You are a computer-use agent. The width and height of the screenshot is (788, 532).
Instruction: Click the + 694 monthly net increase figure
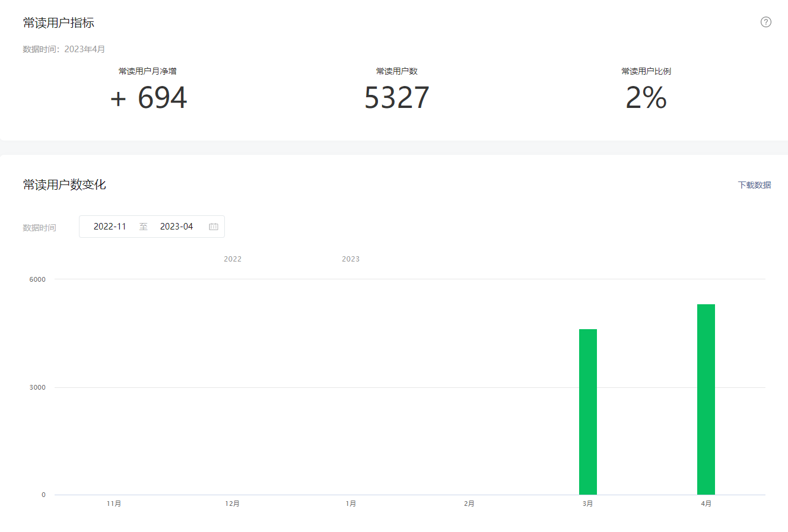click(x=148, y=98)
